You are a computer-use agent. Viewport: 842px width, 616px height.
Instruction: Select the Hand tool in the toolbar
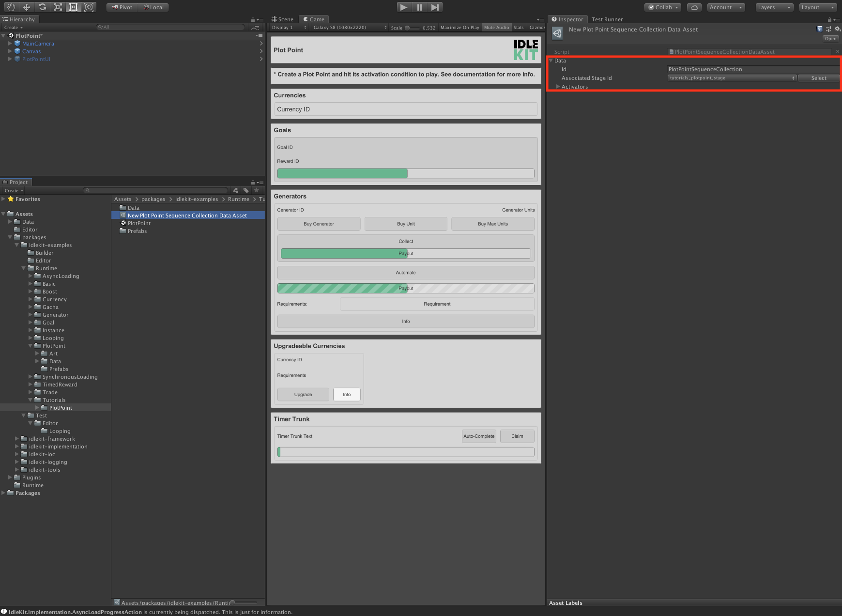pos(11,7)
